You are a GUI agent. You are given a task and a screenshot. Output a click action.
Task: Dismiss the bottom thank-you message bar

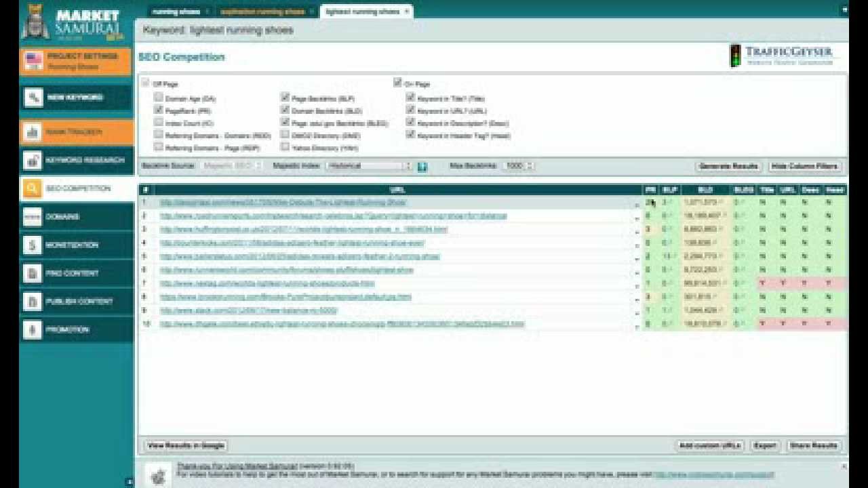pos(844,466)
